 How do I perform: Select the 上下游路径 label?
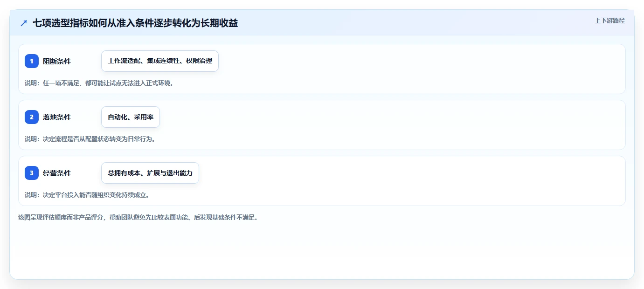tap(609, 21)
